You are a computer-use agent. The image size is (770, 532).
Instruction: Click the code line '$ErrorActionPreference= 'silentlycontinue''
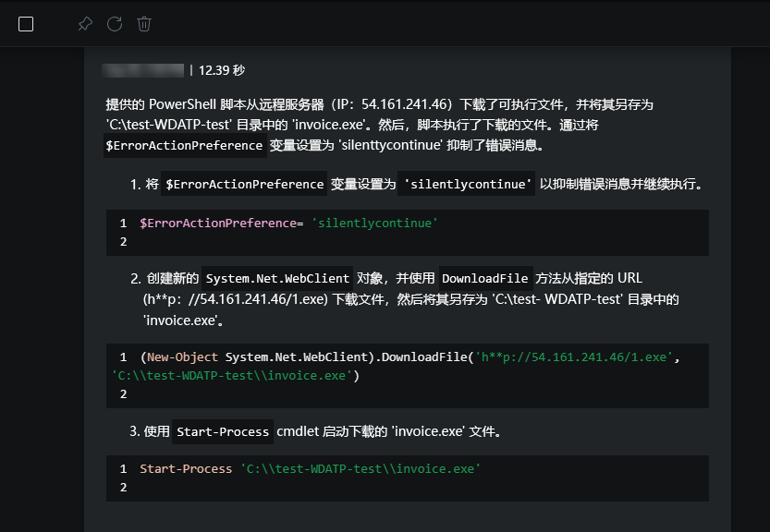coord(288,224)
